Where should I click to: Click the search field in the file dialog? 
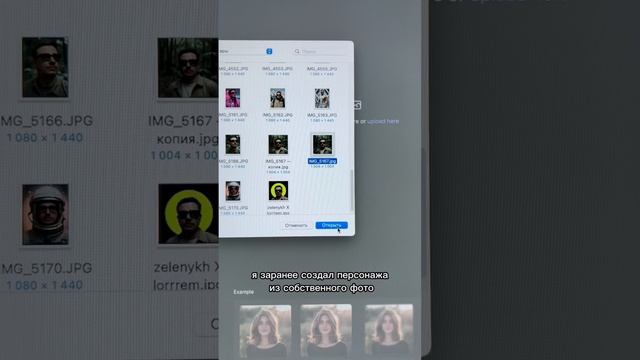(320, 51)
